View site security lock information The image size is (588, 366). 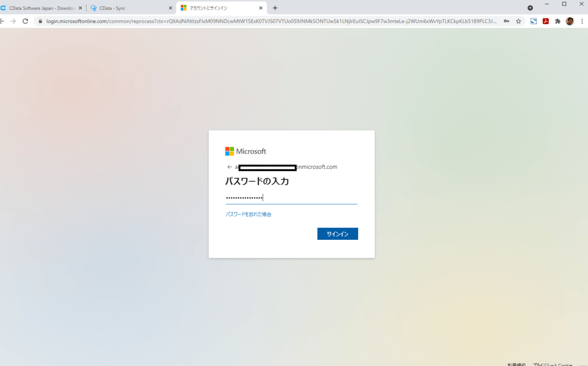pos(41,21)
